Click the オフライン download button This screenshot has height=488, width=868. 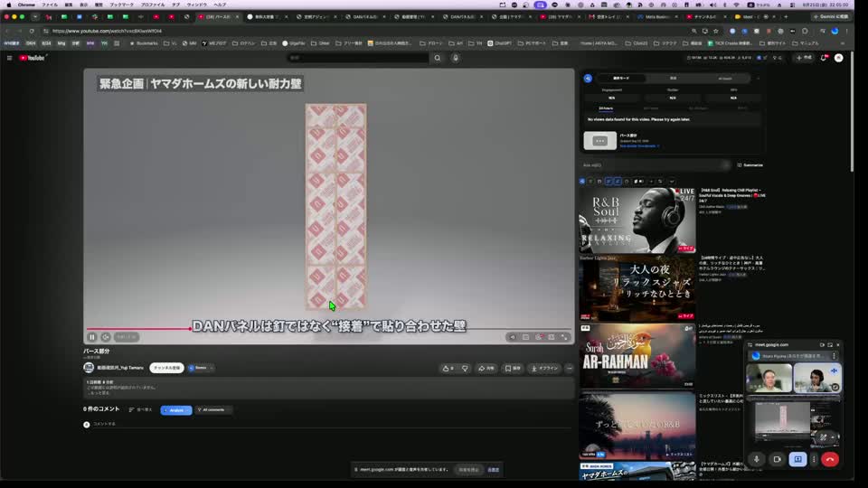click(x=544, y=369)
